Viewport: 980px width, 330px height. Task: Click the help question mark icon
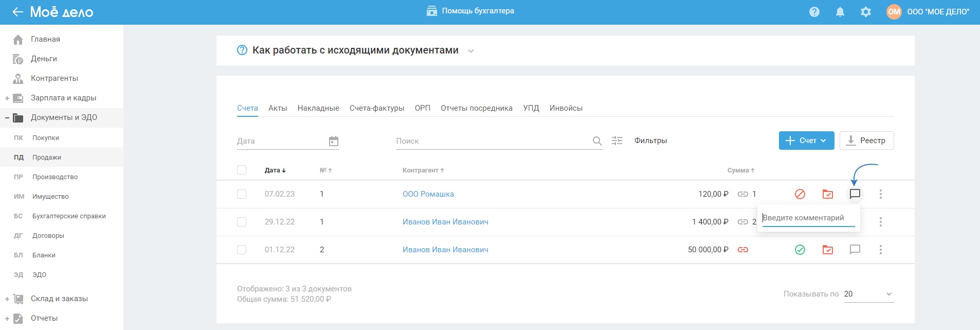coord(814,12)
